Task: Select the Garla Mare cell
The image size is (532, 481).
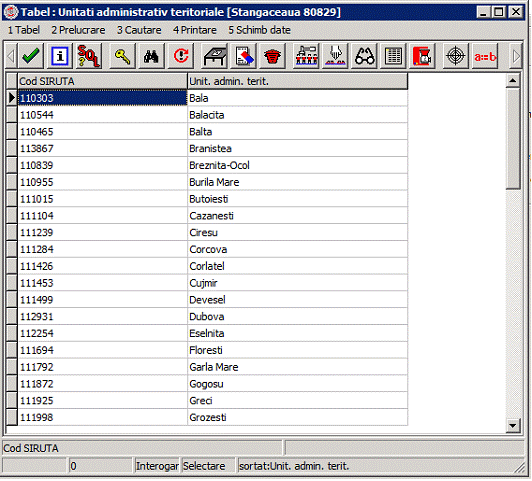Action: point(298,367)
